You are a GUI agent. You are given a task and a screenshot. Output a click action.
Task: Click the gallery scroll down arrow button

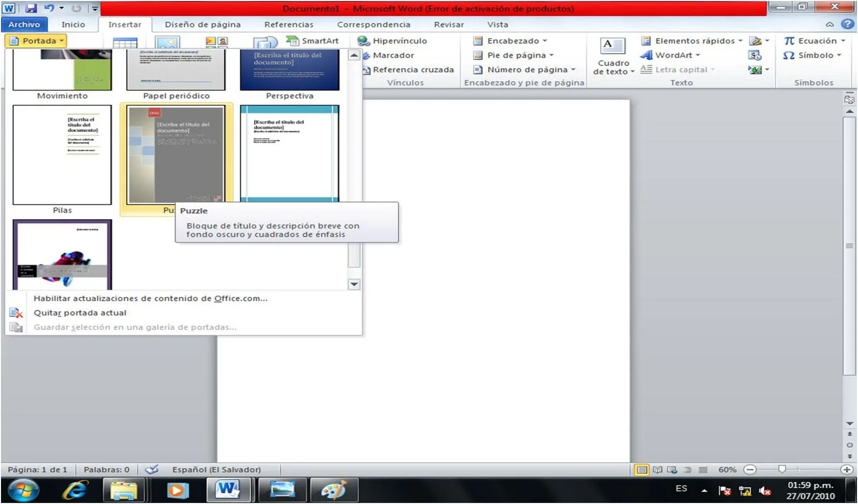(x=354, y=284)
